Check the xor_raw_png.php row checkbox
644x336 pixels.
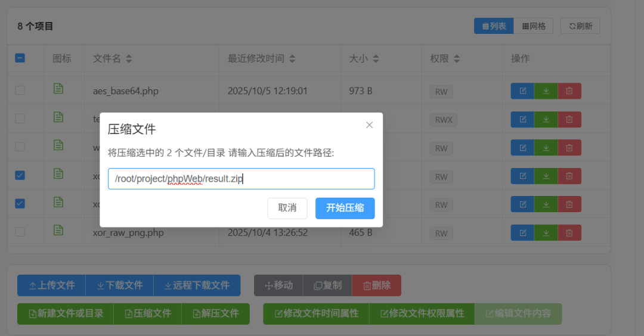pos(20,232)
